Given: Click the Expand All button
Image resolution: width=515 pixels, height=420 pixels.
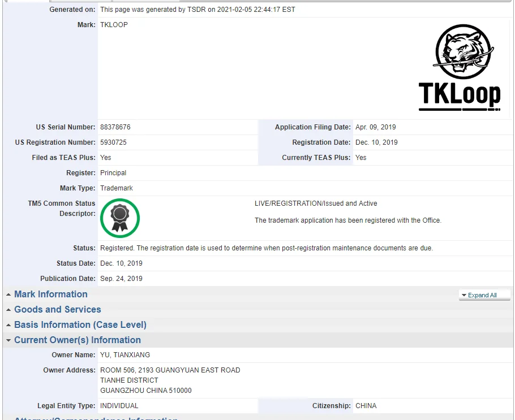Looking at the screenshot, I should (x=484, y=295).
